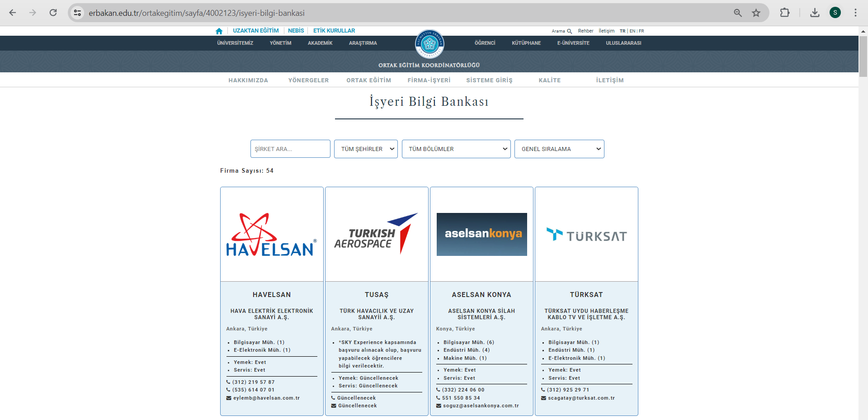Click the Turkish Aerospace logo thumbnail
The height and width of the screenshot is (420, 868).
click(x=377, y=234)
